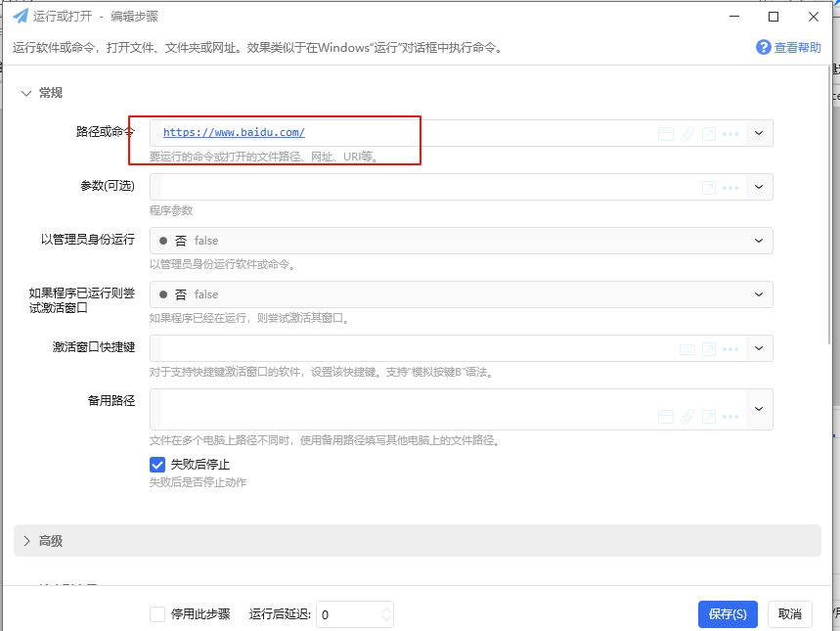
Task: Open the 以管理员身份运行 dropdown
Action: (462, 241)
